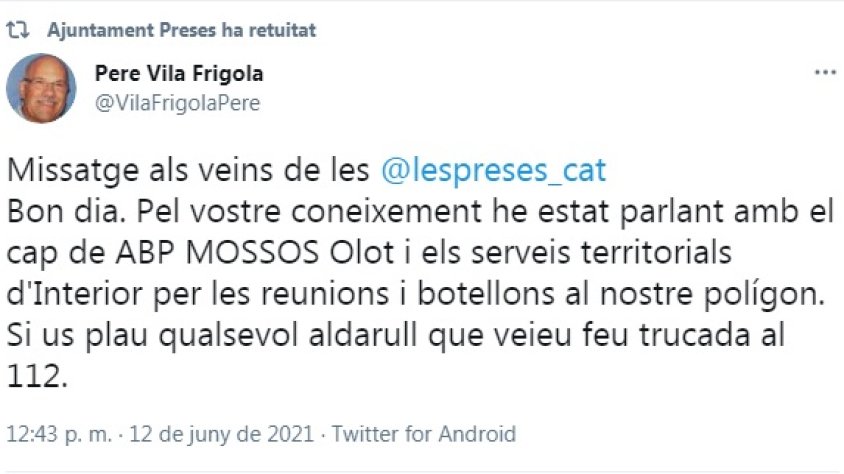Click the "12 de juny de 2021" date
Viewport: 844px width, 474px height.
click(x=228, y=435)
